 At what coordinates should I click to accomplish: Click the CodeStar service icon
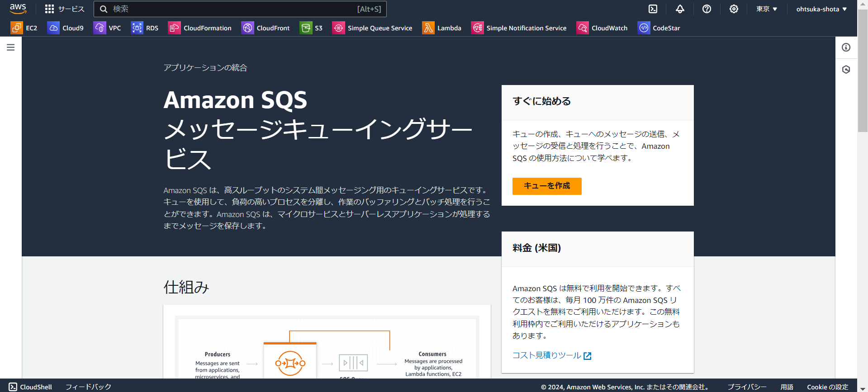(x=644, y=28)
